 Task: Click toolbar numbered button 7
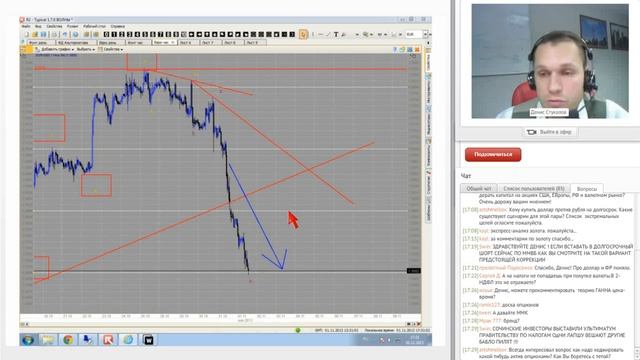160,35
